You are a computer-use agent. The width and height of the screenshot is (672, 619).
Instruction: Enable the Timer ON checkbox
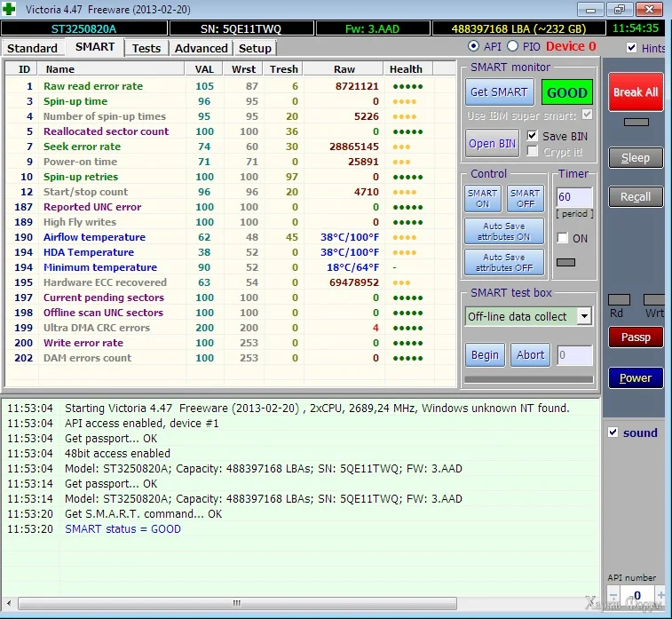562,238
